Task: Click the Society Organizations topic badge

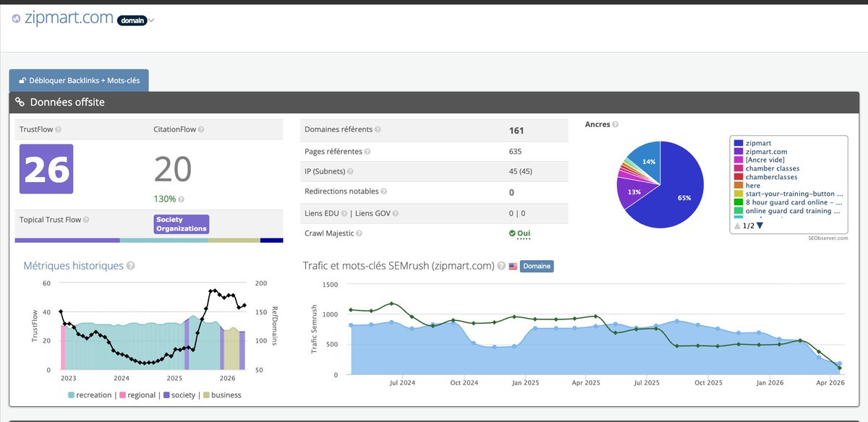Action: click(182, 224)
